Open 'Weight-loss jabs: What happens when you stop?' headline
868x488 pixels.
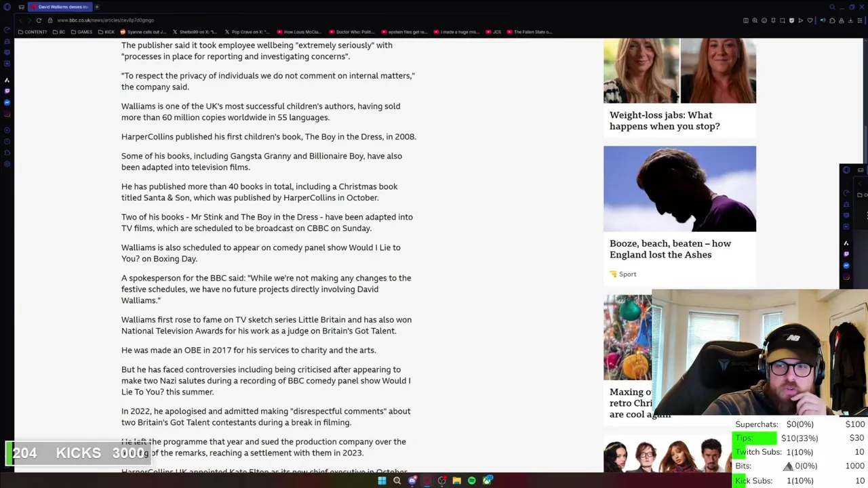pyautogui.click(x=665, y=121)
